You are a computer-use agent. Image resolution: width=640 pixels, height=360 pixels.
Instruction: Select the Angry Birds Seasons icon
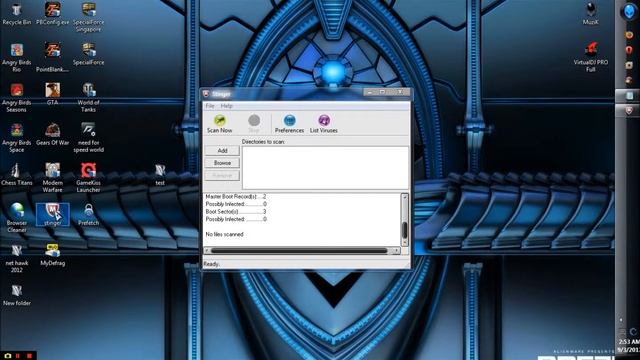click(x=17, y=98)
